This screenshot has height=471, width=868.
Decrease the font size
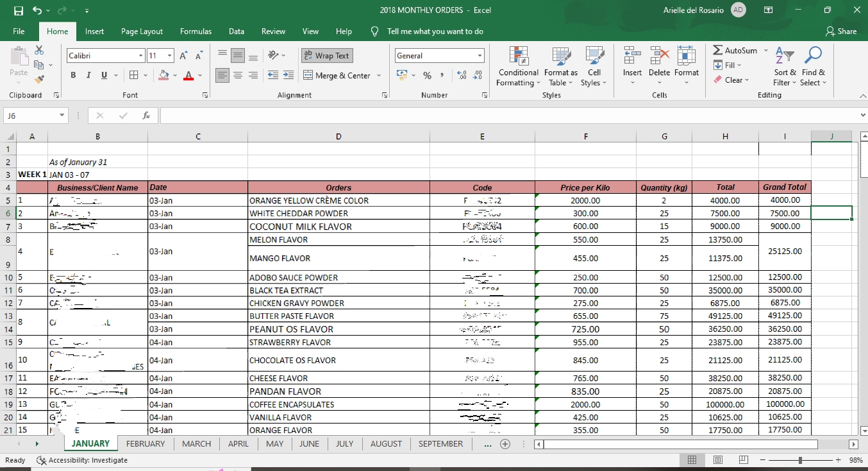199,56
